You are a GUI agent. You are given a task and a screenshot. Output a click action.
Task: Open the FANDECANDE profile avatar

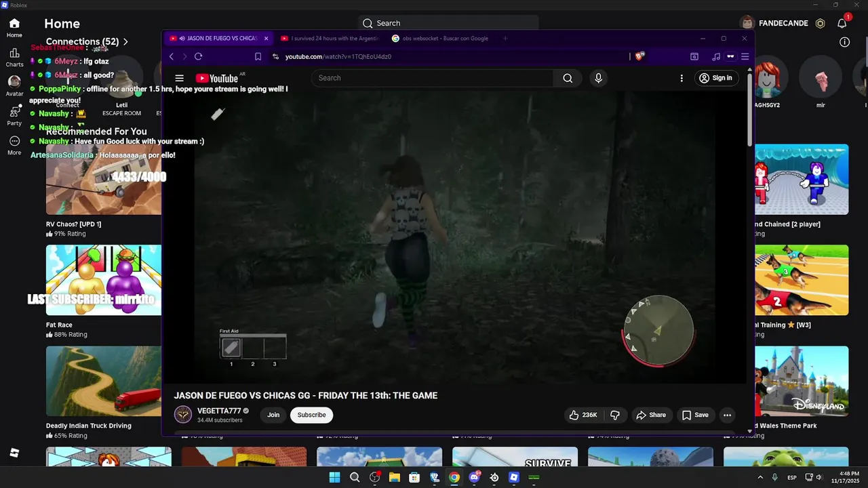point(747,23)
